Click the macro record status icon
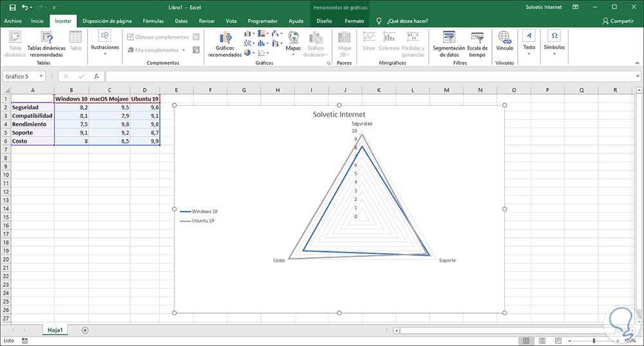This screenshot has height=346, width=644. (24, 341)
